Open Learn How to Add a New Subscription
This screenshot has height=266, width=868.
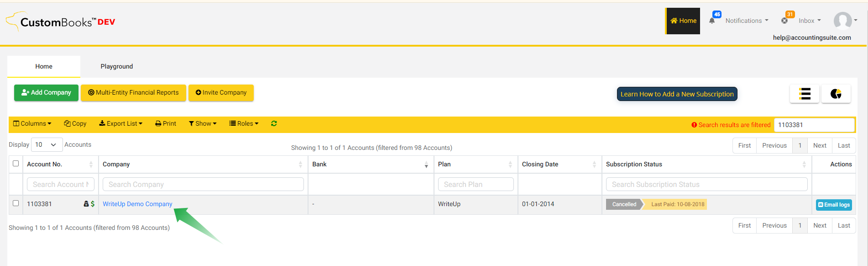pos(677,94)
